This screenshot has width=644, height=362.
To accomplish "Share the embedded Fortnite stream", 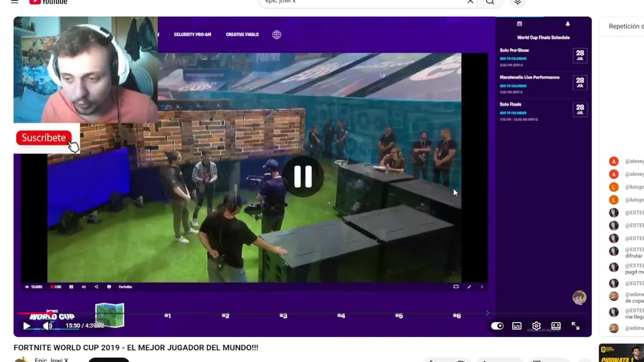I will point(96,287).
